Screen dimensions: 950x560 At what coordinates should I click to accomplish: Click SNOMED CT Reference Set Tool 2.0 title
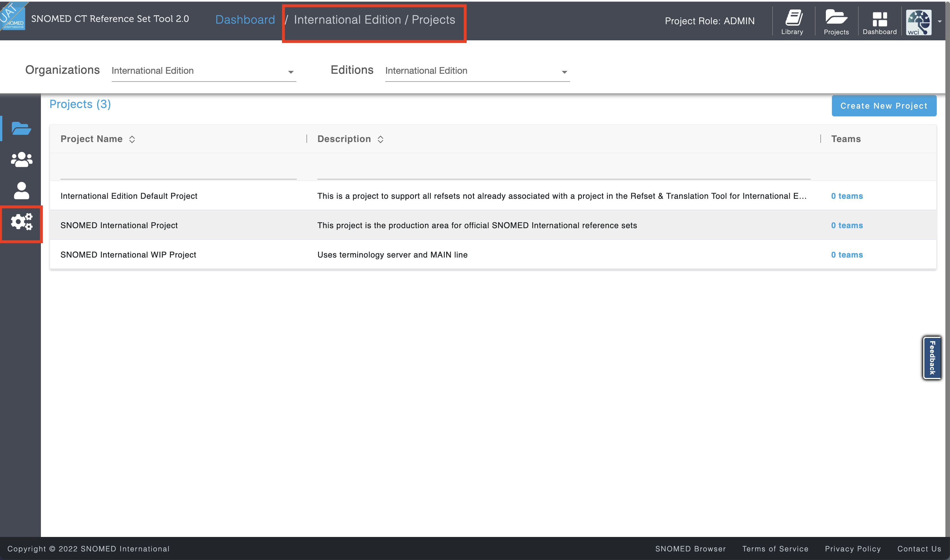click(110, 18)
